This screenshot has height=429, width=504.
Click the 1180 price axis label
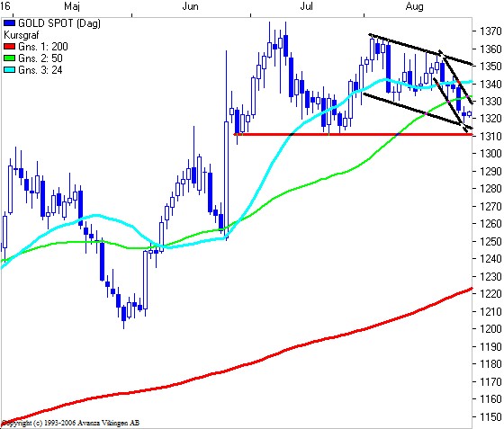tap(490, 364)
